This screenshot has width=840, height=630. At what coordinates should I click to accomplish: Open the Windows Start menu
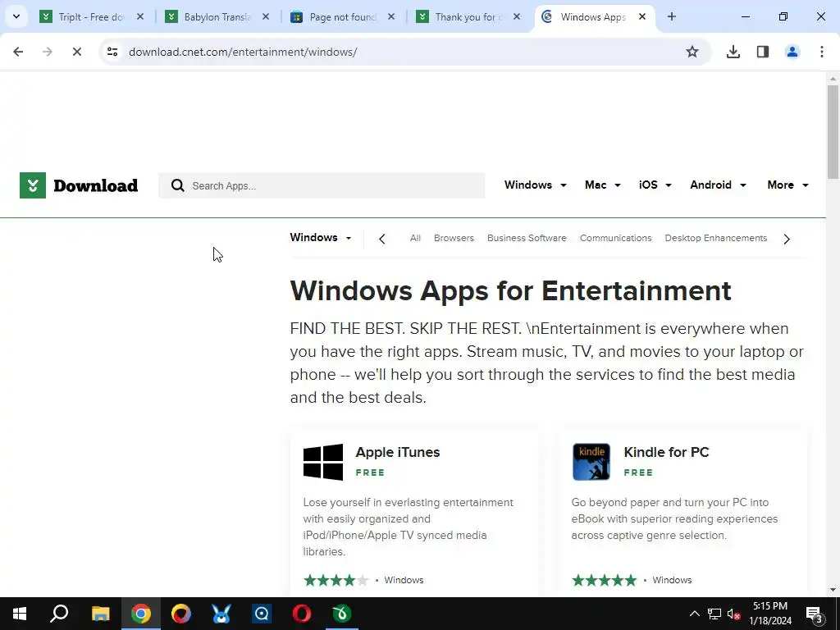(20, 614)
